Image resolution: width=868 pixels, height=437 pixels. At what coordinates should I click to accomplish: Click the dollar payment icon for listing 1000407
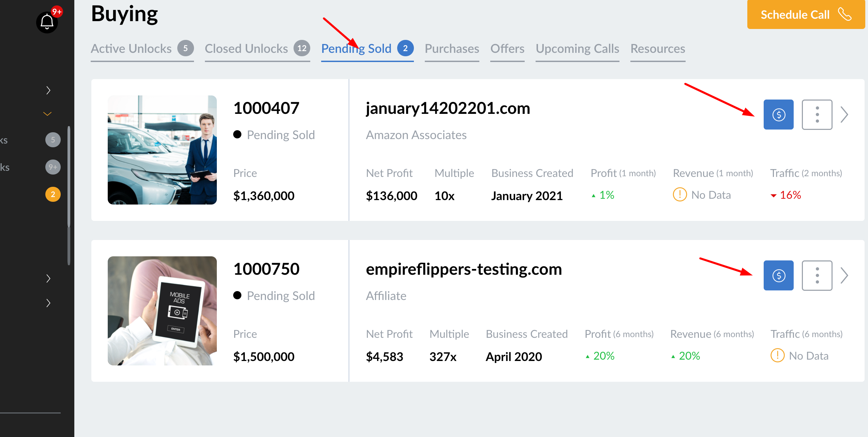pyautogui.click(x=778, y=115)
